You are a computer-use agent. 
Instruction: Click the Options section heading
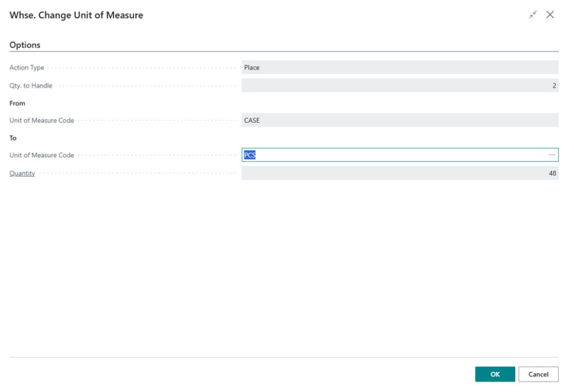(25, 45)
